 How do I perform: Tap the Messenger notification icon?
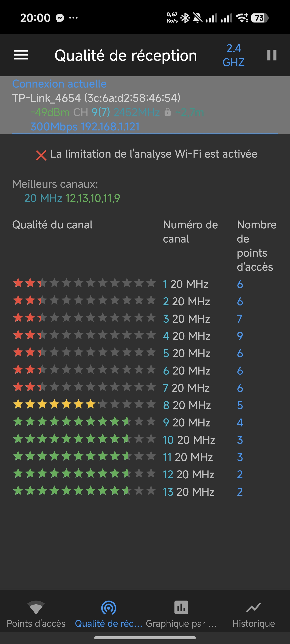tap(60, 18)
